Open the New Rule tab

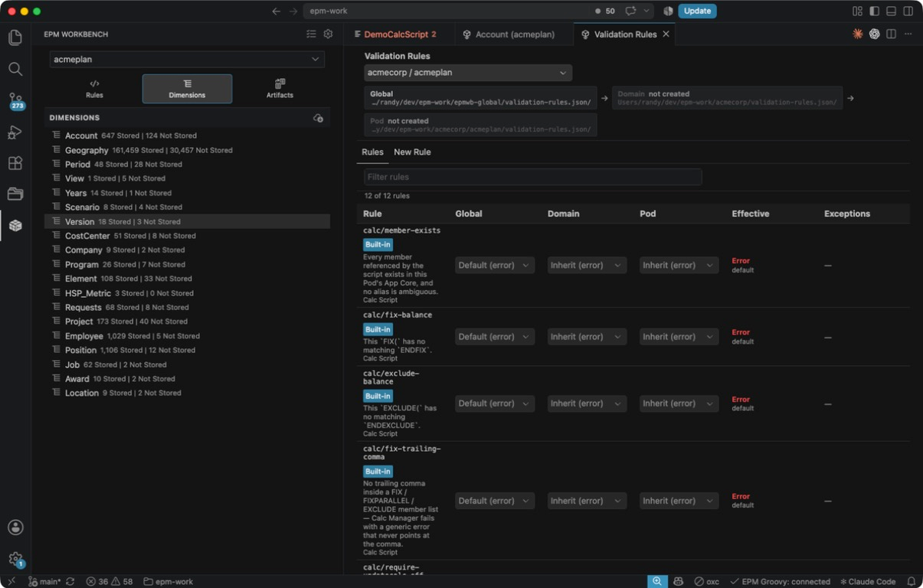[412, 152]
